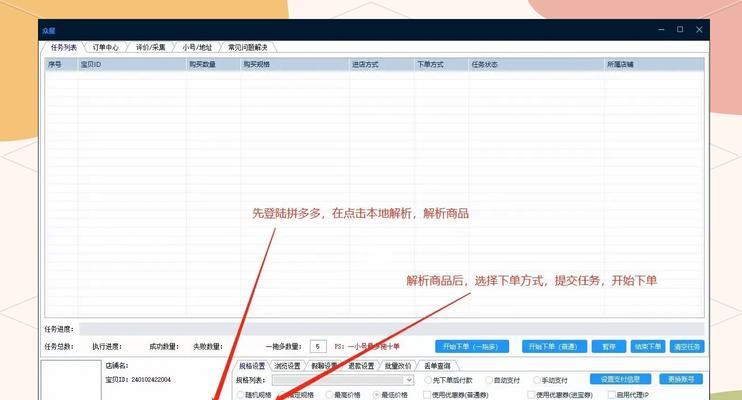Viewport: 742px width, 400px height.
Task: Clear tasks with 清空任务 button
Action: (687, 347)
